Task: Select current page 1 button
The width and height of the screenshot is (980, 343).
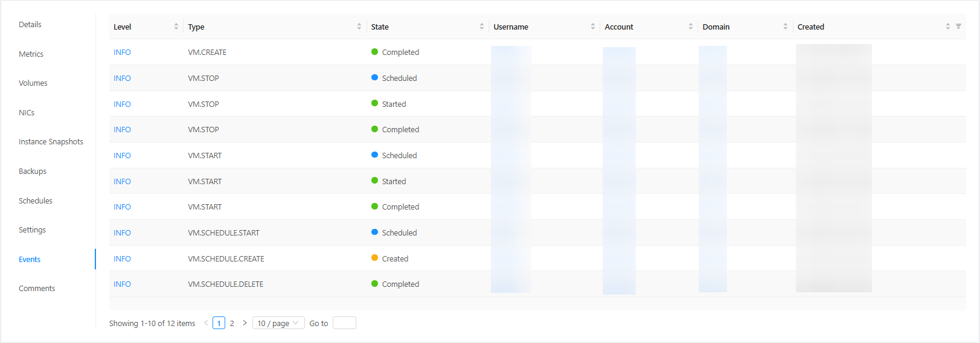Action: (x=219, y=323)
